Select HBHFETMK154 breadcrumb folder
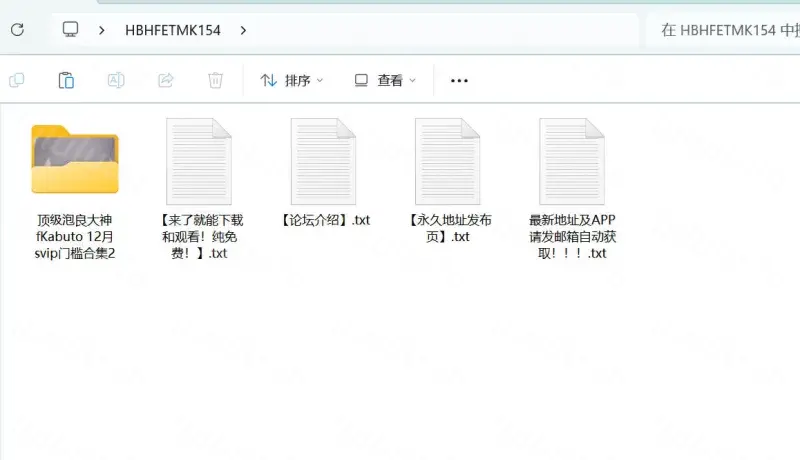This screenshot has width=800, height=460. coord(173,31)
